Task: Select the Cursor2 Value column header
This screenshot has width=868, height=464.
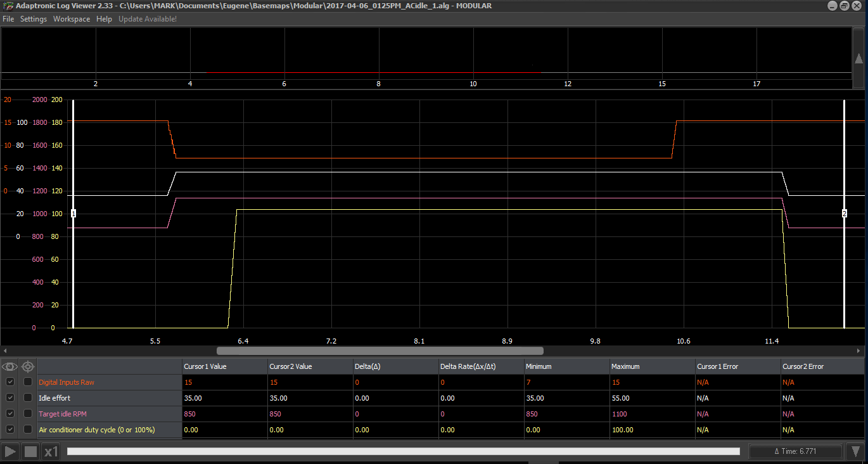Action: coord(310,366)
